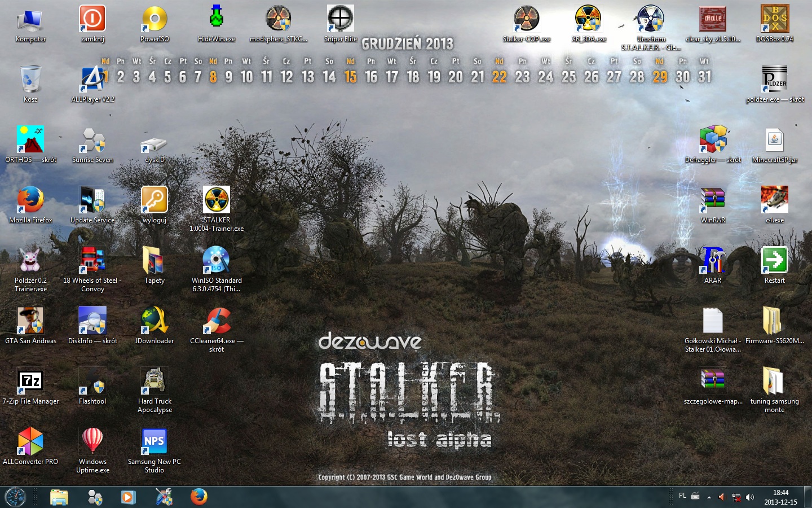812x508 pixels.
Task: Select the modsphere_STKC icon
Action: 279,24
